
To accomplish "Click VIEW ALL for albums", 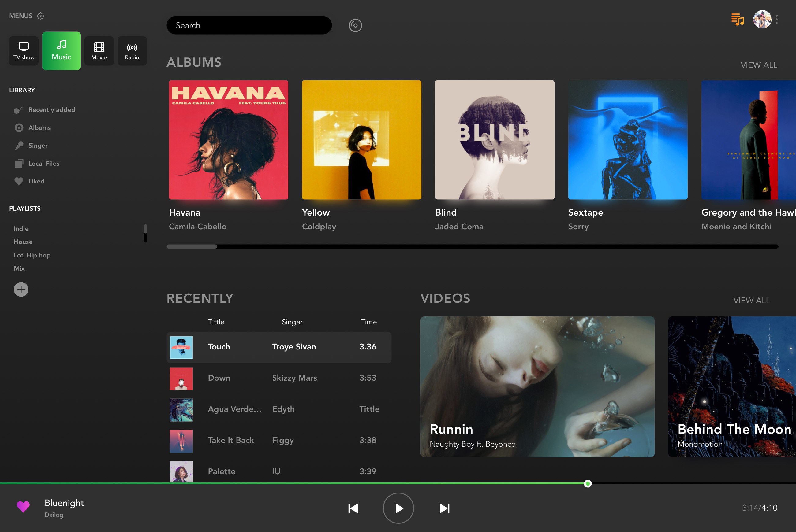I will [759, 65].
